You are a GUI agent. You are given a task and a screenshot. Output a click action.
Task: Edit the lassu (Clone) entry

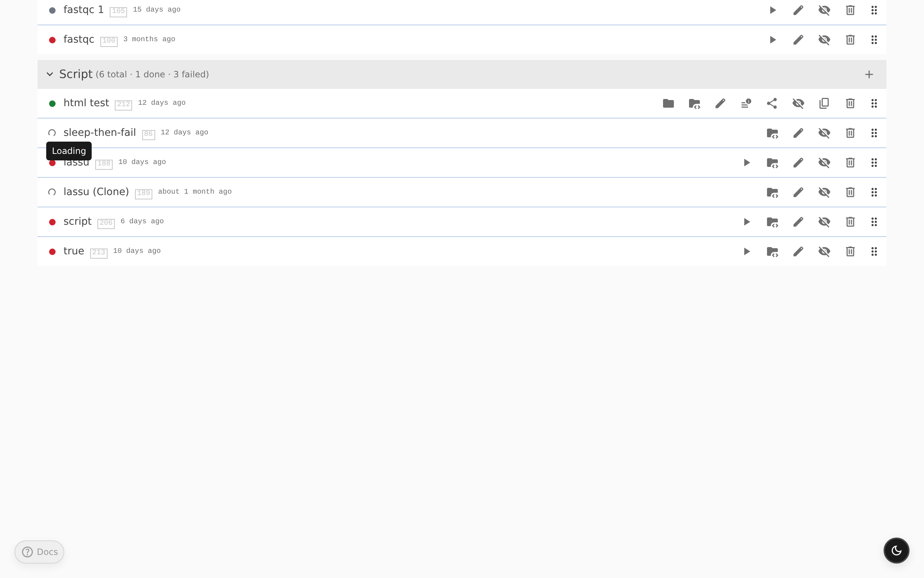[798, 192]
